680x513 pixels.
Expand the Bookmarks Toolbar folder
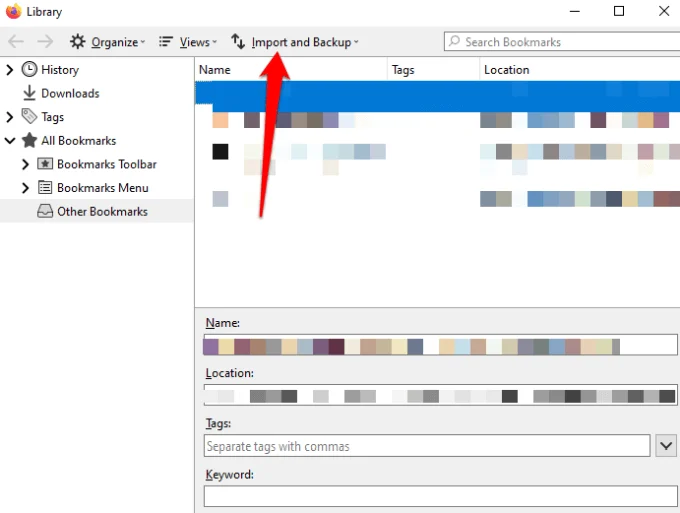pyautogui.click(x=25, y=164)
